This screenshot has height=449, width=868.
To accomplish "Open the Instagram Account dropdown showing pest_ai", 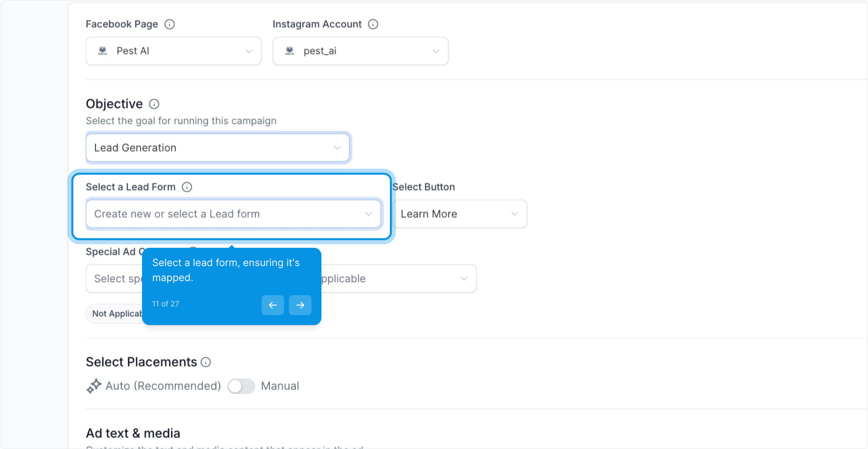I will click(x=360, y=51).
